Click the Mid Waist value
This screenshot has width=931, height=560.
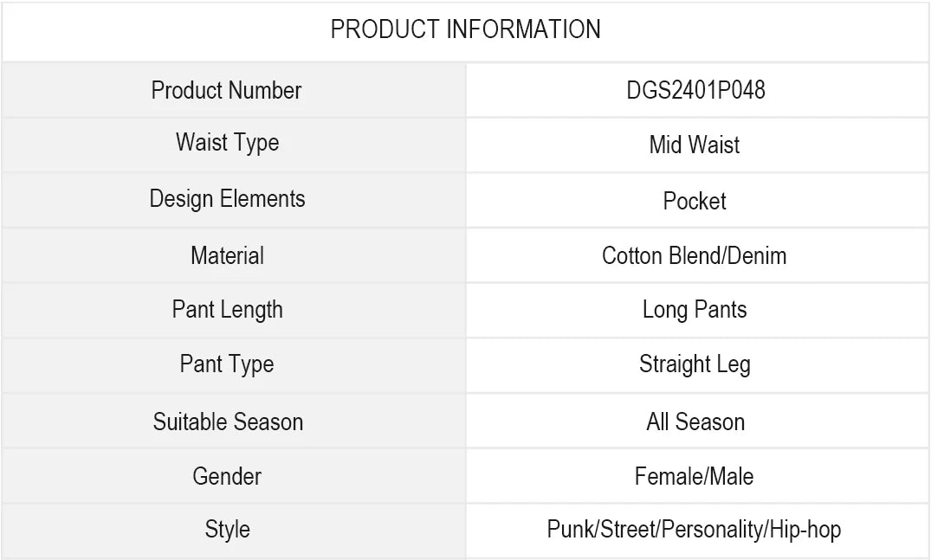695,145
